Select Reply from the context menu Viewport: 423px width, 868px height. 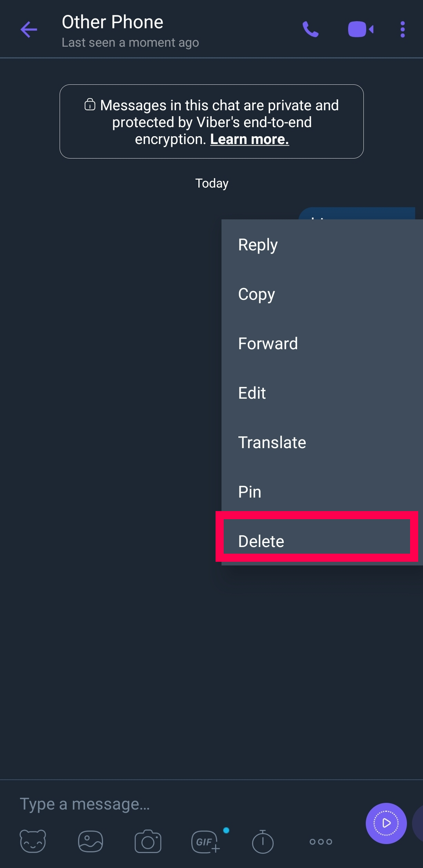click(x=258, y=245)
